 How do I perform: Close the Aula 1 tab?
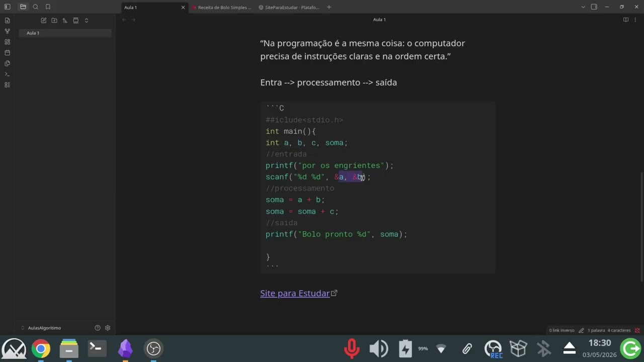pos(183,8)
